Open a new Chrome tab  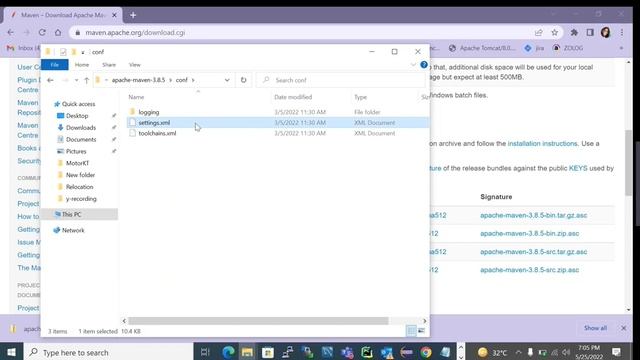click(x=133, y=15)
